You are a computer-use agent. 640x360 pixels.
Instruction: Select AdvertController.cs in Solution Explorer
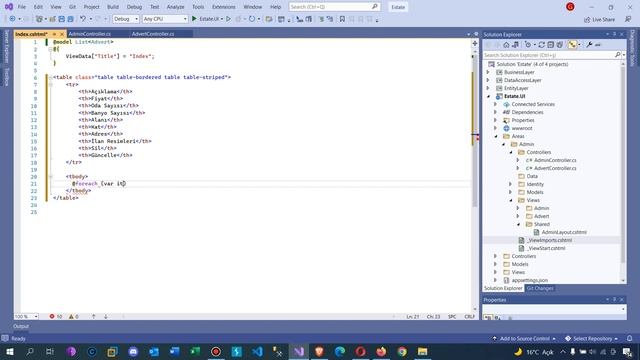click(x=555, y=168)
